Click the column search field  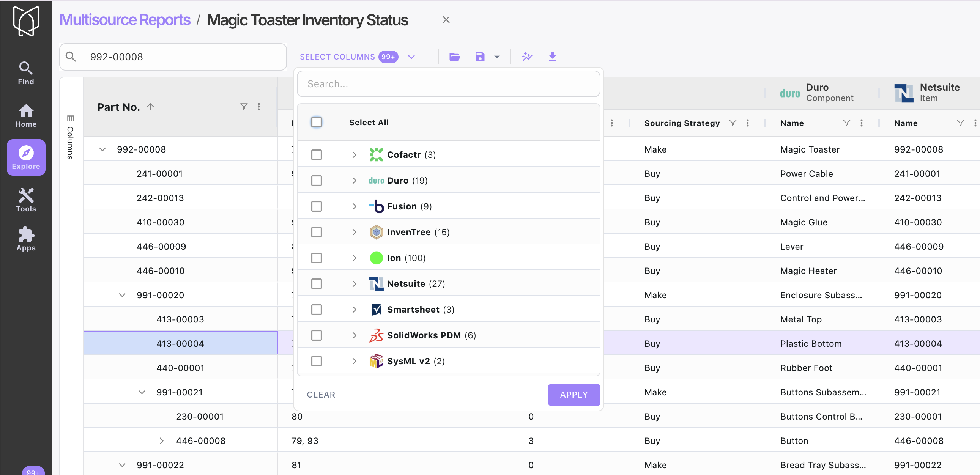[x=448, y=84]
